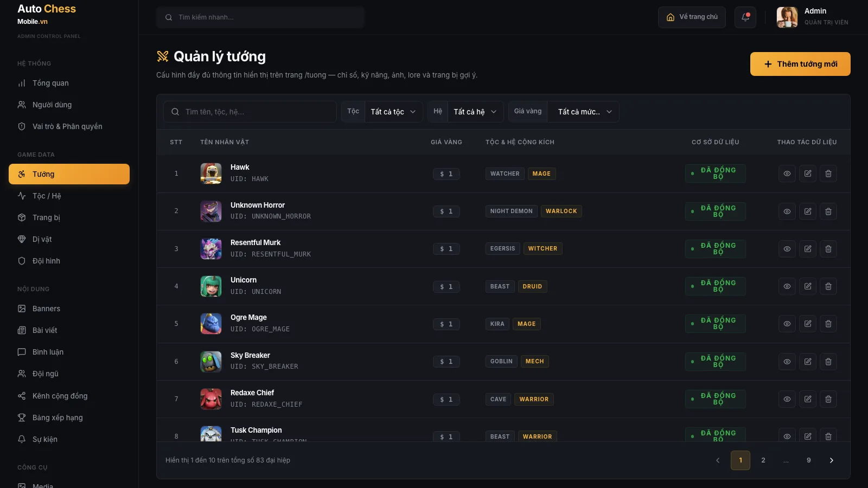The width and height of the screenshot is (868, 488).
Task: Open Đội hình sidebar page
Action: [x=69, y=261]
